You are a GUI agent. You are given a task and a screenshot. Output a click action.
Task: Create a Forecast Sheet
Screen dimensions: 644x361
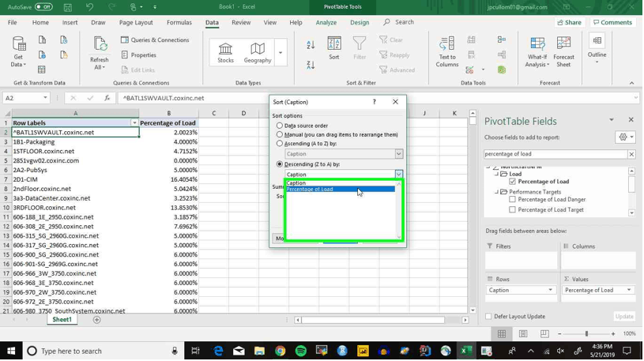click(563, 51)
